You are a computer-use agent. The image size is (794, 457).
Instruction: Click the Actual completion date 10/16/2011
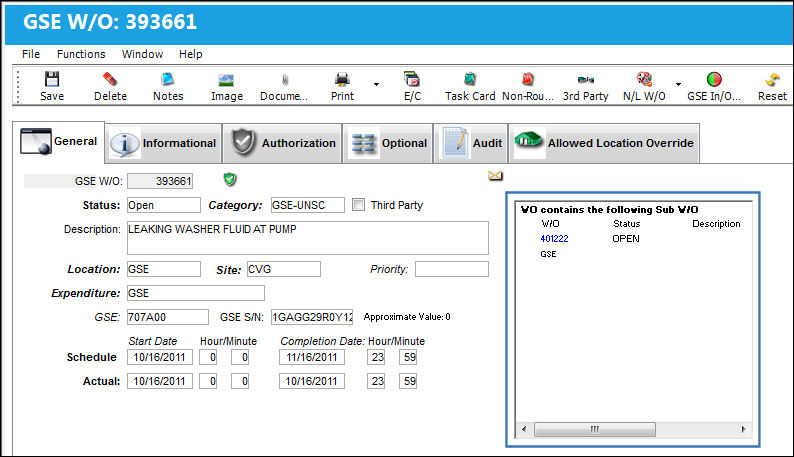tap(312, 381)
